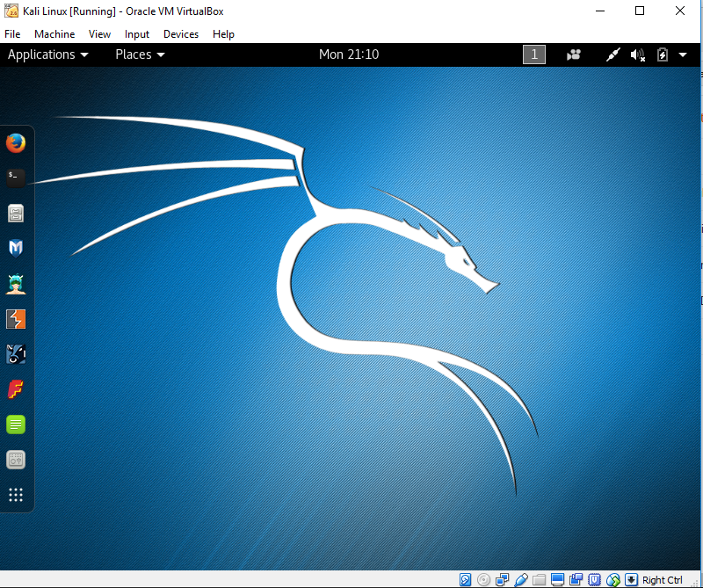703x588 pixels.
Task: Click the shared folders indicator
Action: tap(539, 579)
